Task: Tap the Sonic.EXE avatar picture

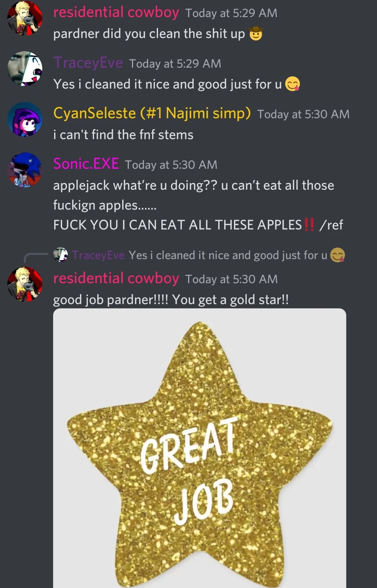Action: pyautogui.click(x=25, y=170)
